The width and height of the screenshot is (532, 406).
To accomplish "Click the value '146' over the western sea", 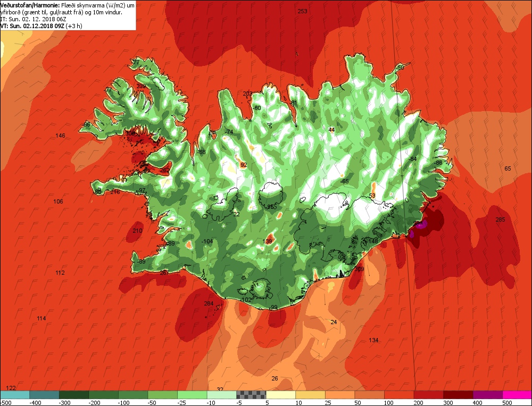I will pos(61,136).
